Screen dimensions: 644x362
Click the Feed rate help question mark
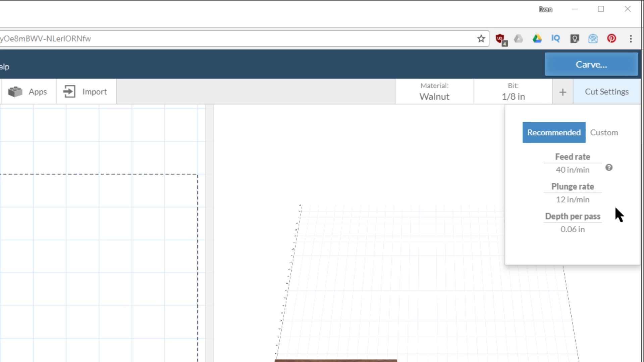pos(609,168)
